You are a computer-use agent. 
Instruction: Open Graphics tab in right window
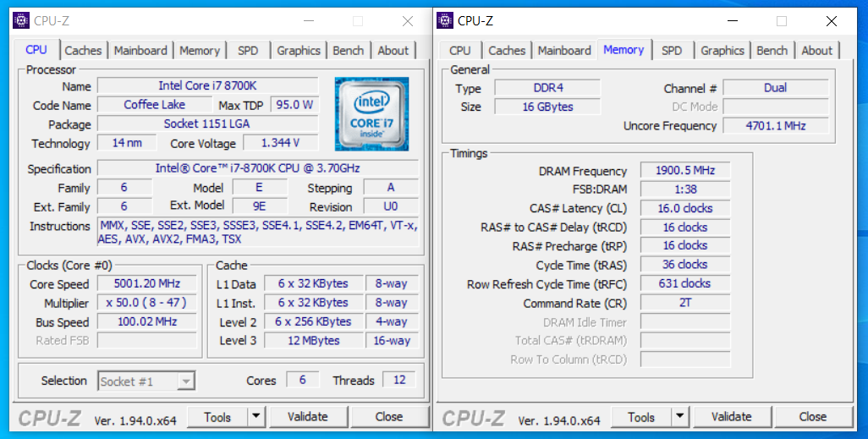[x=723, y=51]
